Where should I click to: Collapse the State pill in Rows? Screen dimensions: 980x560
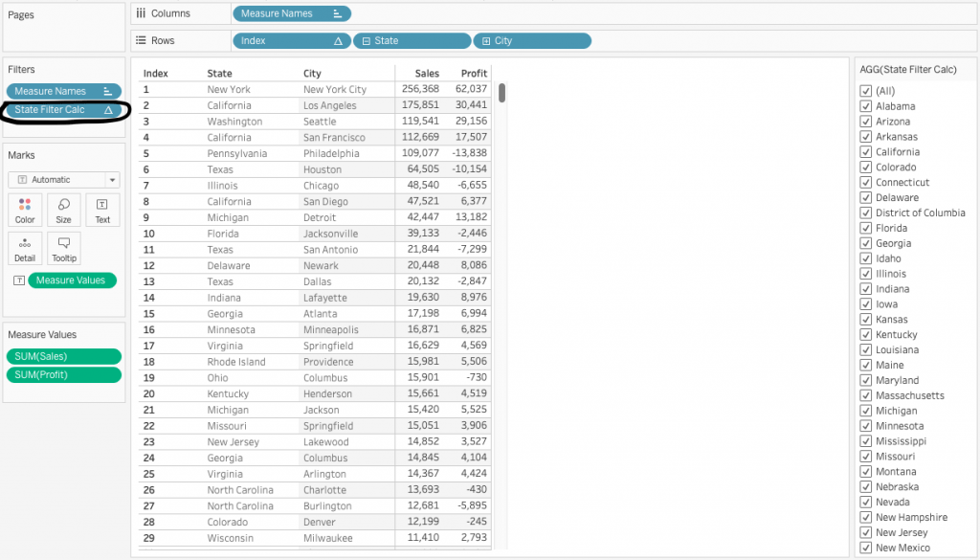click(365, 41)
